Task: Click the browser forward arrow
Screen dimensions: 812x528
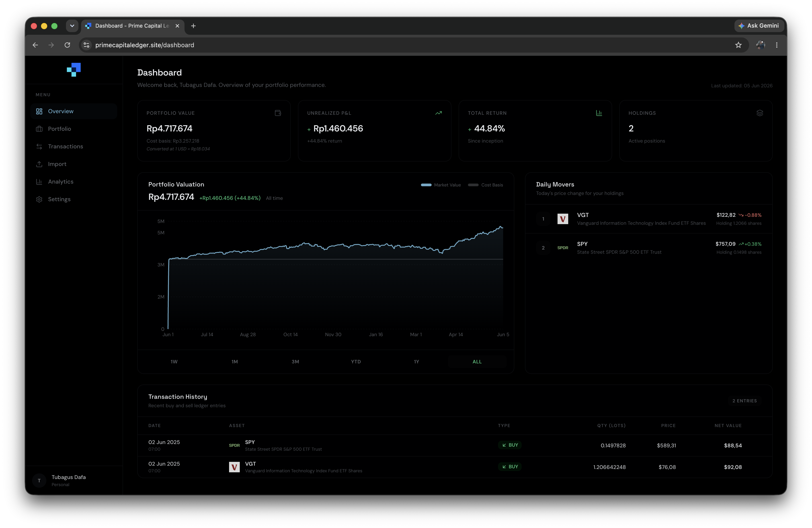Action: (x=51, y=45)
